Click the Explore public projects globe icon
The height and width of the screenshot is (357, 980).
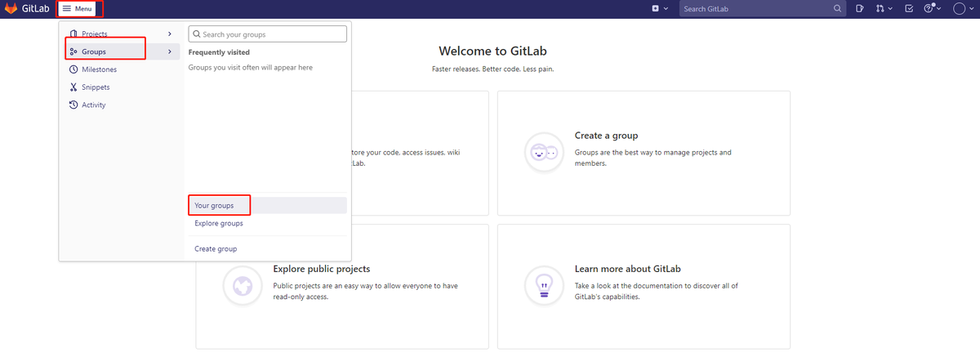(243, 286)
